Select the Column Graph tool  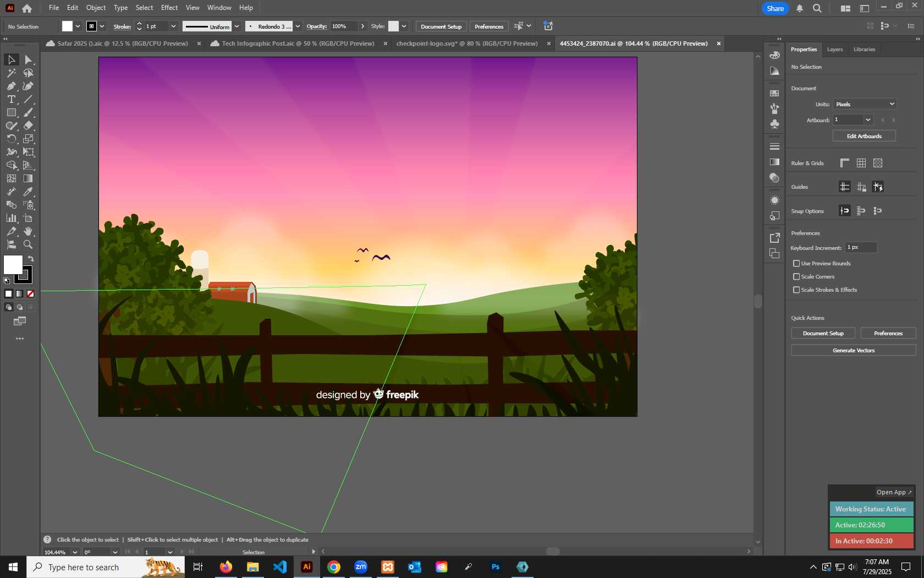[11, 218]
